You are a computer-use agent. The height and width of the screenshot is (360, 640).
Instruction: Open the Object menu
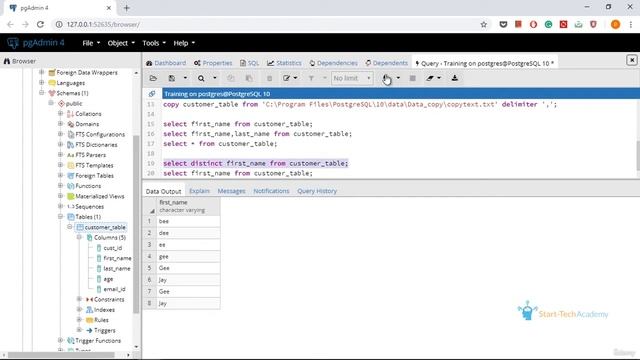click(121, 43)
